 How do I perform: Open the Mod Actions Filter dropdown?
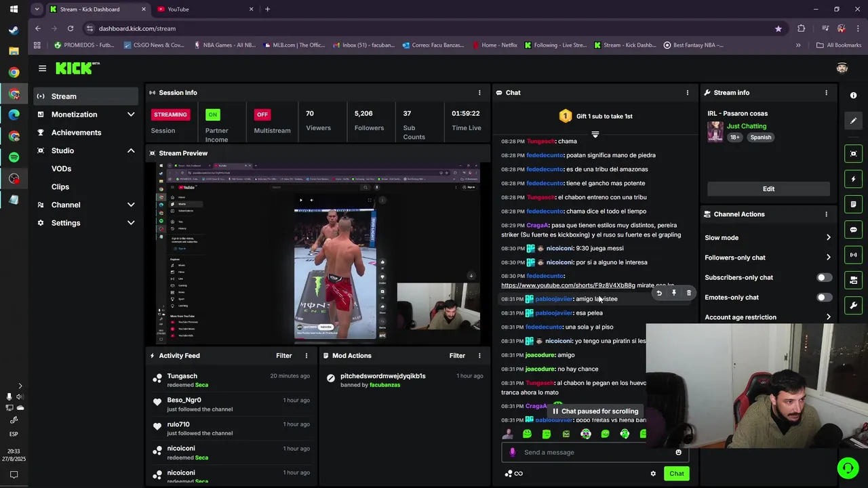pyautogui.click(x=457, y=356)
